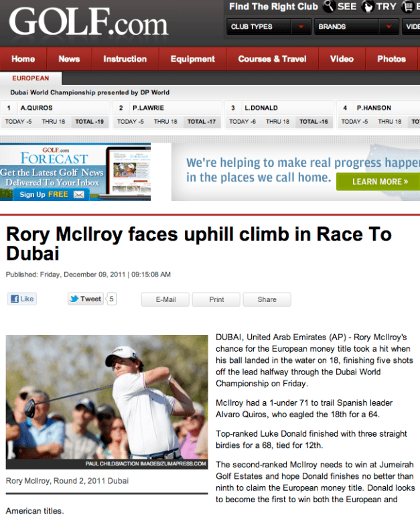
Task: Open Rory McIlroy article photo
Action: tap(107, 402)
